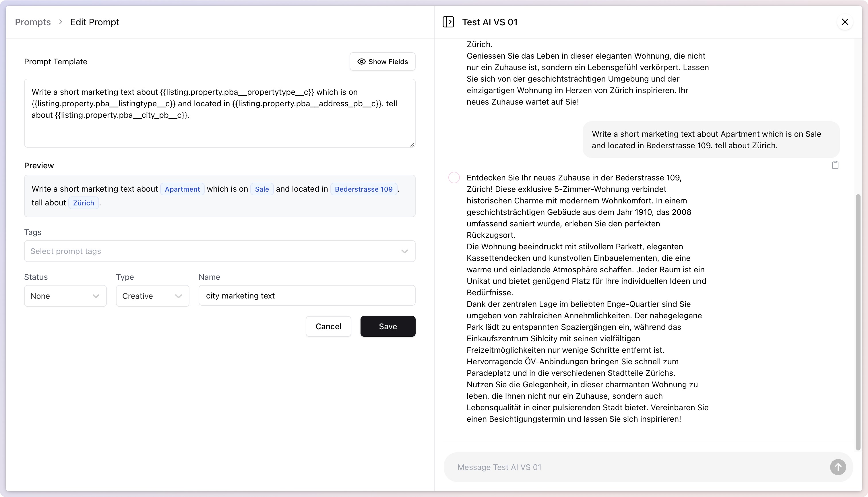This screenshot has height=497, width=868.
Task: Copy the user message with clipboard icon
Action: pos(835,165)
